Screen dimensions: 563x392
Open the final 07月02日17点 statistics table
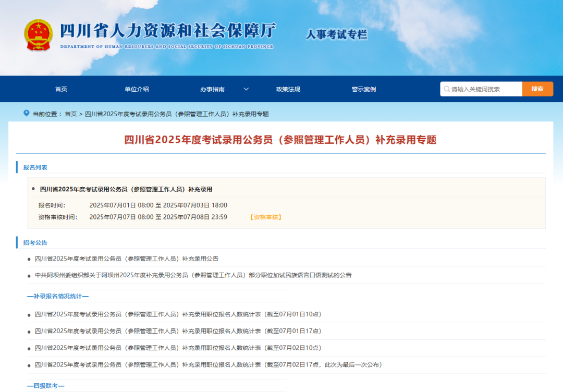click(209, 365)
